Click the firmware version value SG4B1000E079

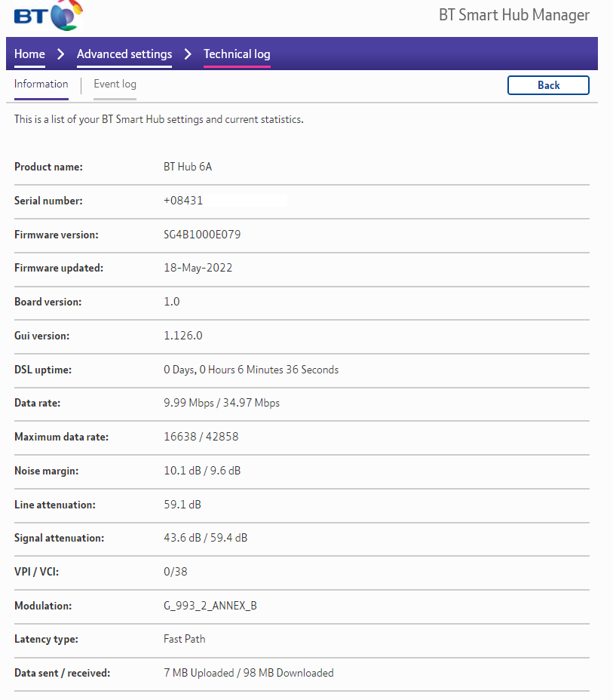202,235
